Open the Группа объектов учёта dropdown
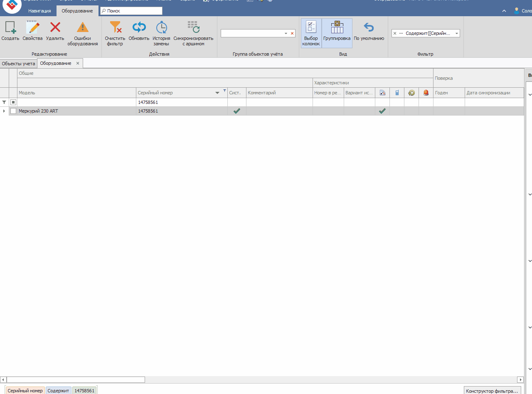This screenshot has width=532, height=394. point(286,33)
